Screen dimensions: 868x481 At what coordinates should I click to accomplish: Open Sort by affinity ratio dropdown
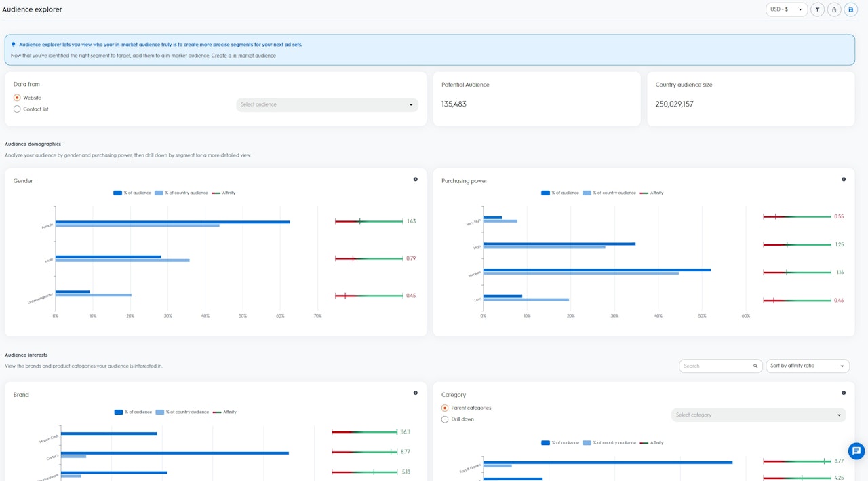(x=807, y=366)
